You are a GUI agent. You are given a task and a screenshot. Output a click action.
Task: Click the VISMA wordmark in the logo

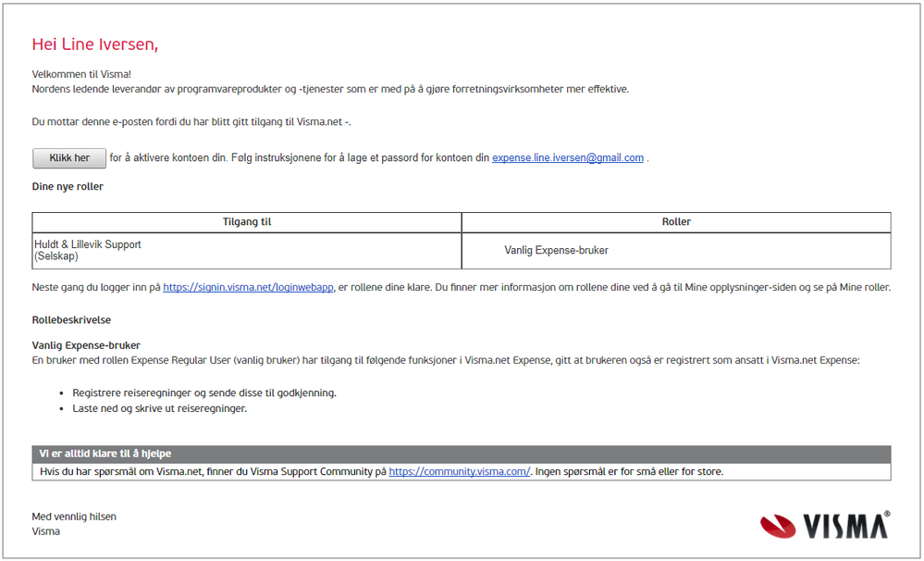[844, 526]
